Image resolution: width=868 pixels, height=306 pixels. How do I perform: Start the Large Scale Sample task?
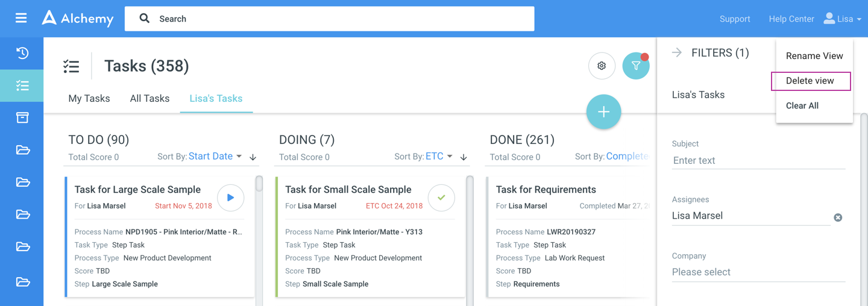230,198
